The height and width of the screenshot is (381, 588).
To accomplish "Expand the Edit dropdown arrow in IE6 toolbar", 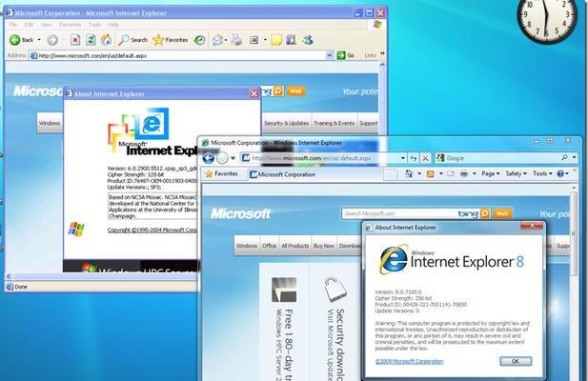I will pos(265,40).
